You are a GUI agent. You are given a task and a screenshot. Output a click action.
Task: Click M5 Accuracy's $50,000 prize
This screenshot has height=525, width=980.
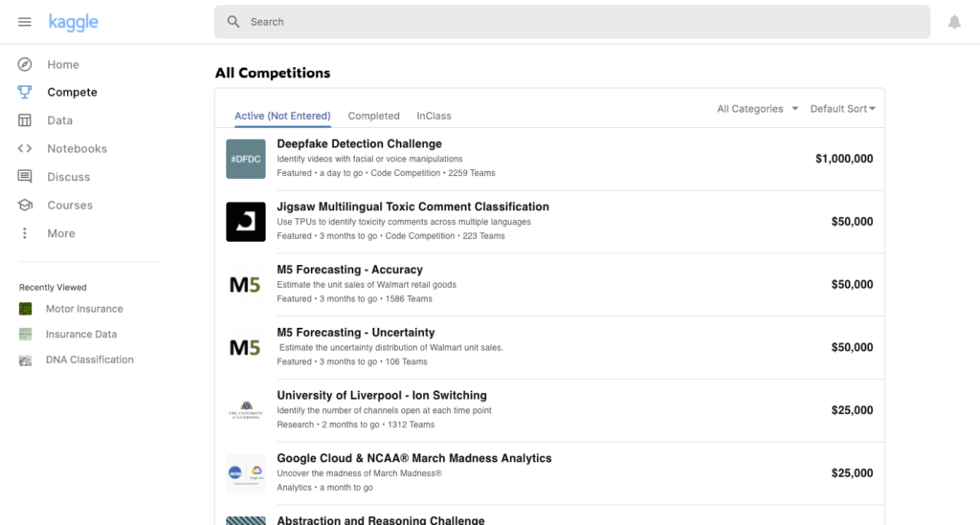pos(852,285)
